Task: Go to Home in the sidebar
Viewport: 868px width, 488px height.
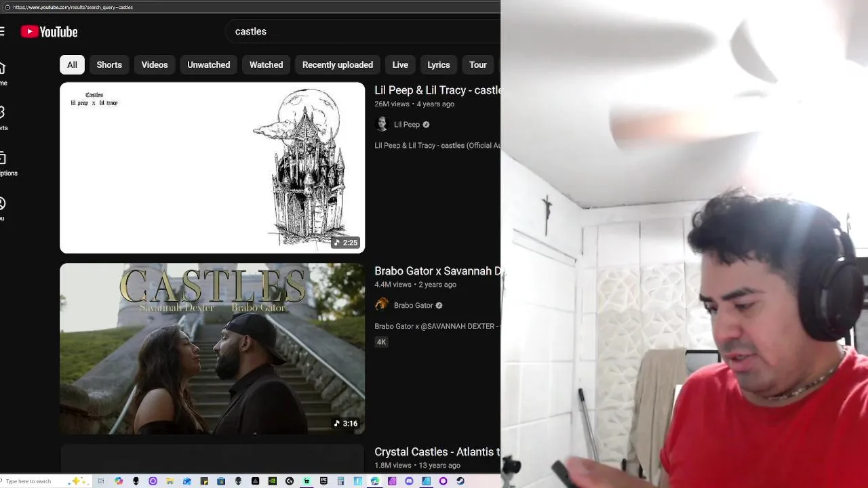Action: coord(3,73)
